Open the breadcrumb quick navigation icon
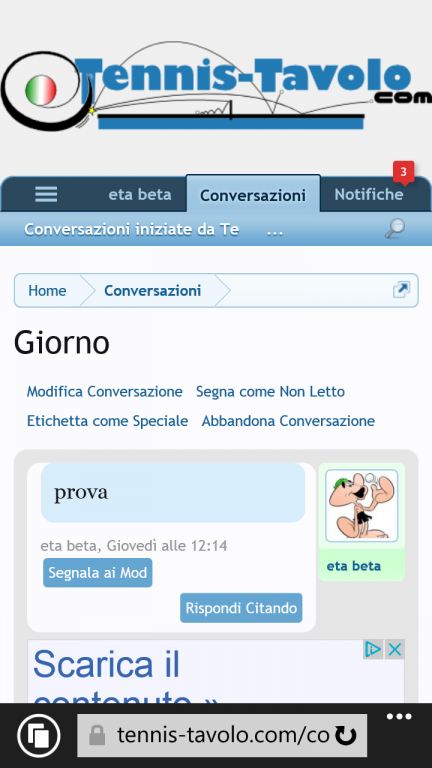This screenshot has width=432, height=768. click(401, 290)
